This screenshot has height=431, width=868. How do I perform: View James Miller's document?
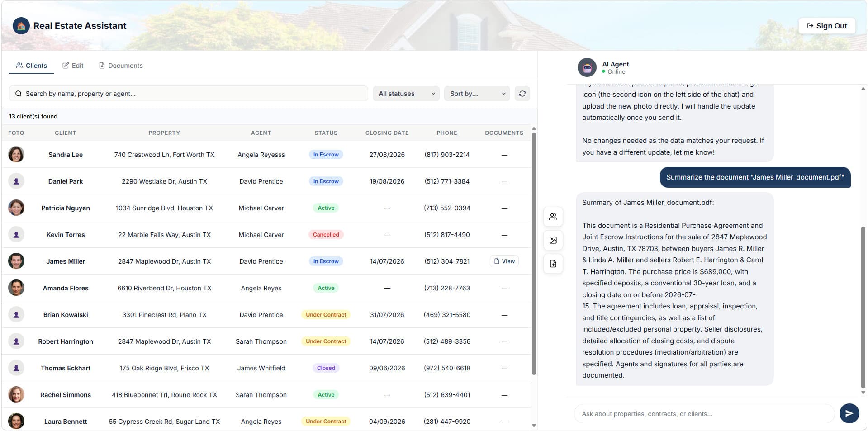click(504, 261)
